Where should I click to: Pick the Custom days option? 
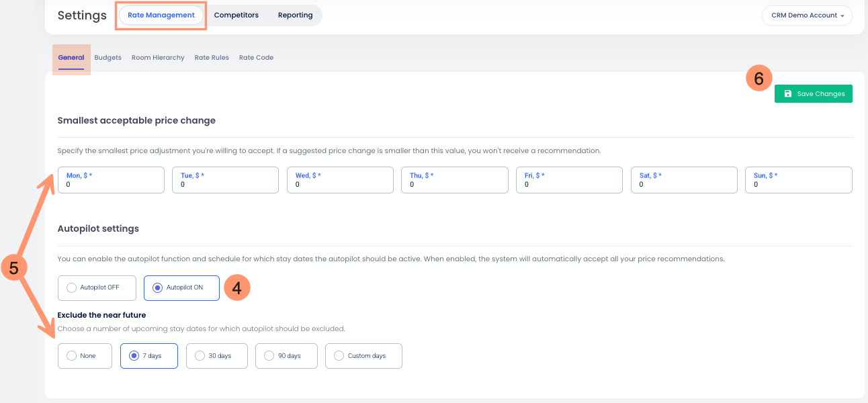point(363,355)
